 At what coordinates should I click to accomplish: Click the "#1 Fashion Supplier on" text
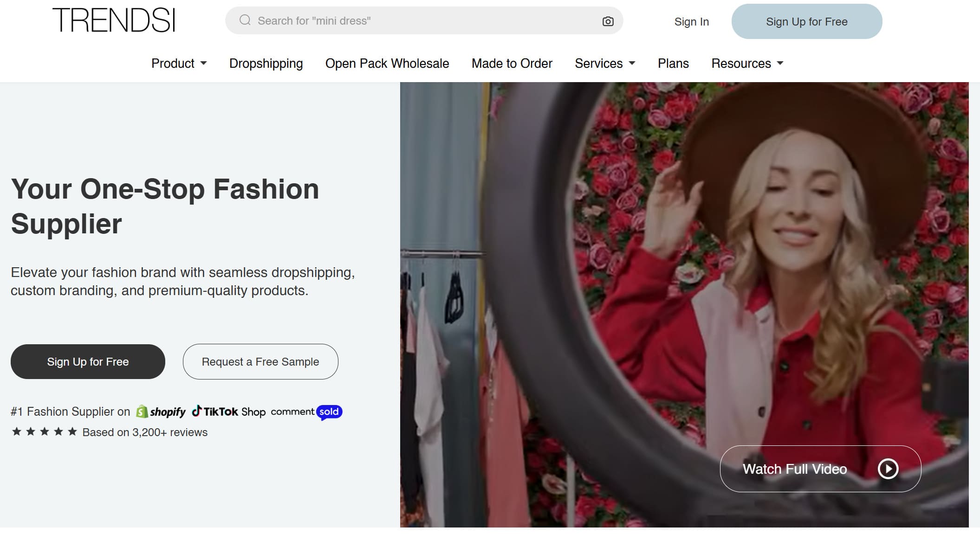click(x=70, y=412)
